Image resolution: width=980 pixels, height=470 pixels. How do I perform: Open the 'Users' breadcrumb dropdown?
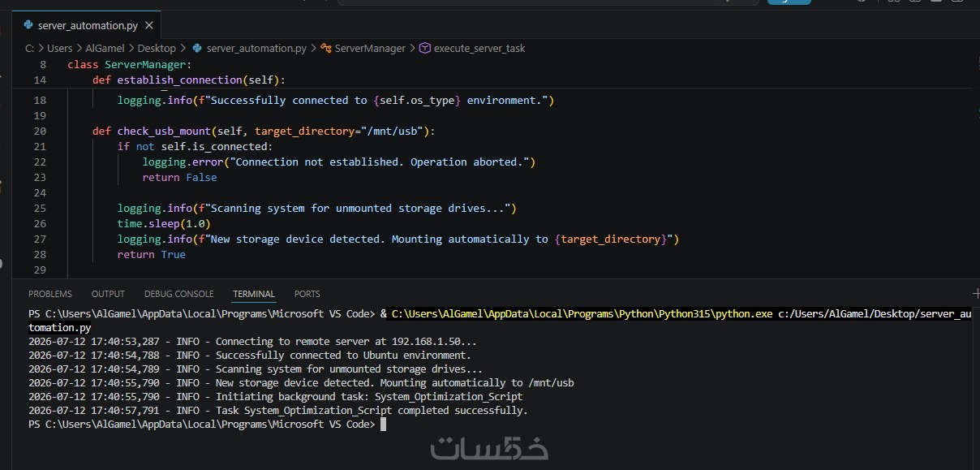[x=59, y=49]
